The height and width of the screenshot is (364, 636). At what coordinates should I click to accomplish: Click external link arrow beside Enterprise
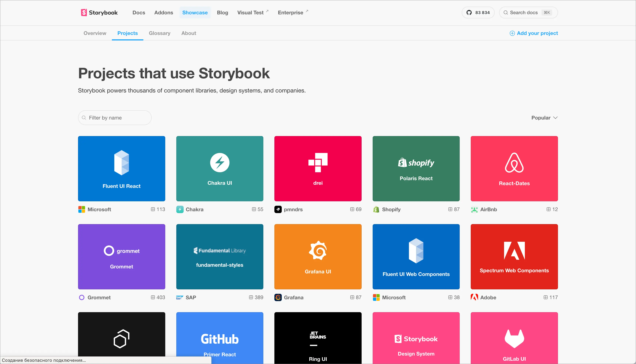tap(307, 11)
